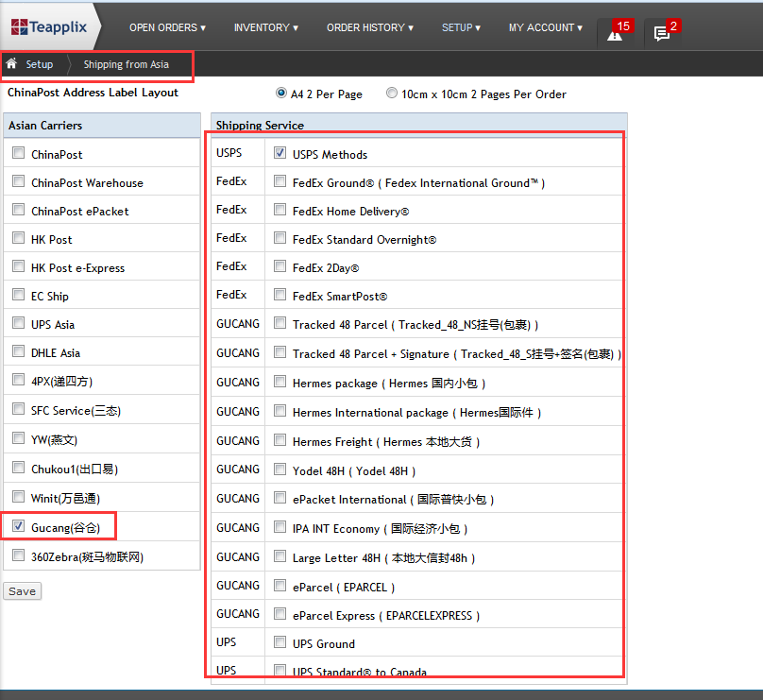The height and width of the screenshot is (700, 763).
Task: Uncheck the Gucang carrier checkbox
Action: click(19, 526)
